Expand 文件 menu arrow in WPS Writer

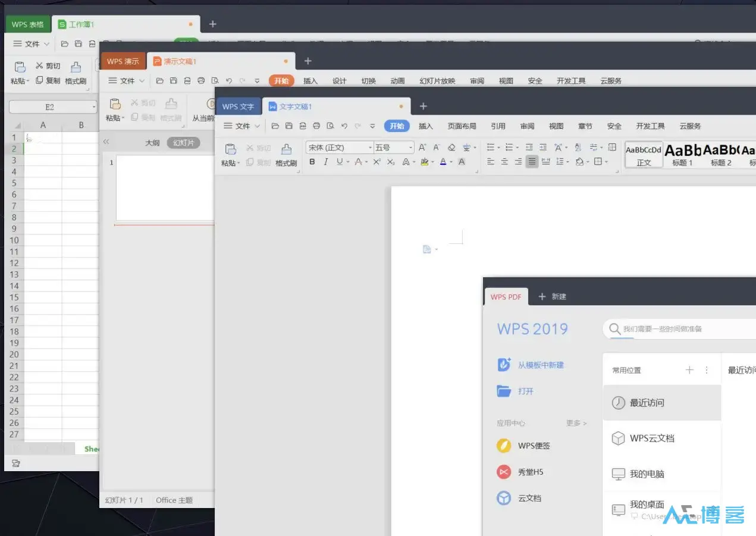(x=257, y=126)
